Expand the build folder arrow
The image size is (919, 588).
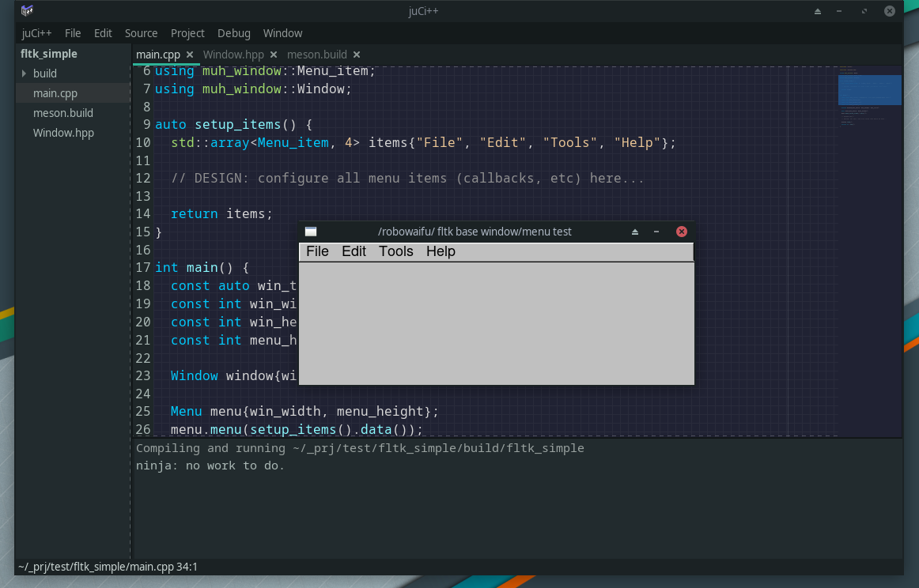[x=24, y=73]
